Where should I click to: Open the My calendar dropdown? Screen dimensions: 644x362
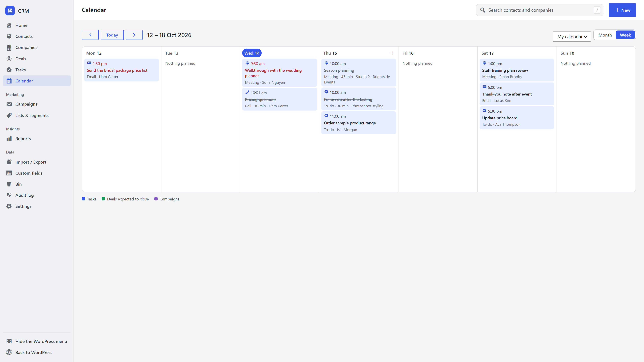tap(572, 37)
